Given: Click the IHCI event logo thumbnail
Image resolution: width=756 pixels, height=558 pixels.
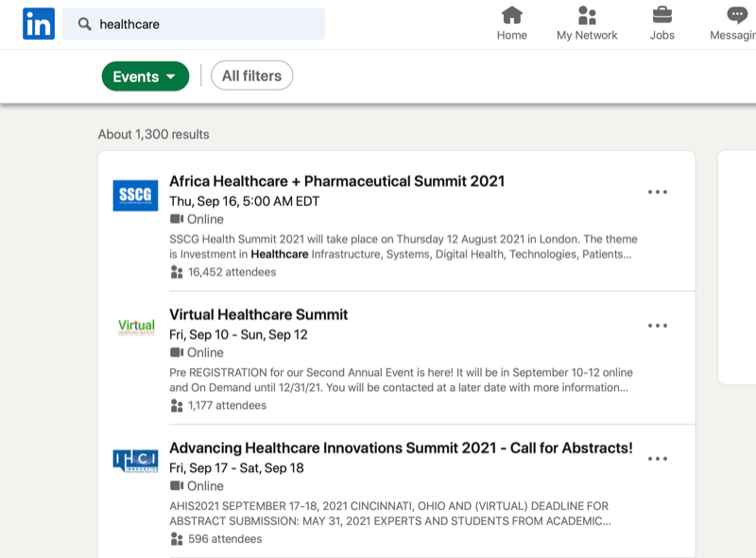Looking at the screenshot, I should (x=135, y=461).
